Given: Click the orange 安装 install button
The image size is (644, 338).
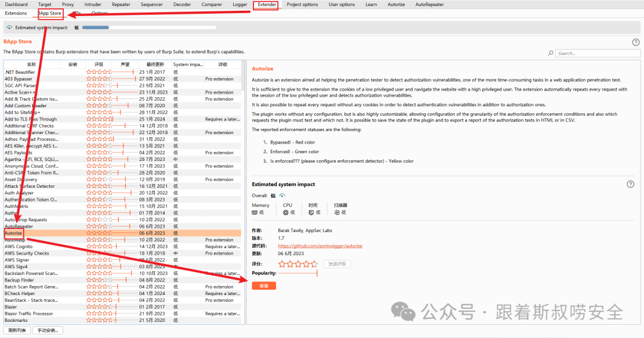Looking at the screenshot, I should (264, 286).
